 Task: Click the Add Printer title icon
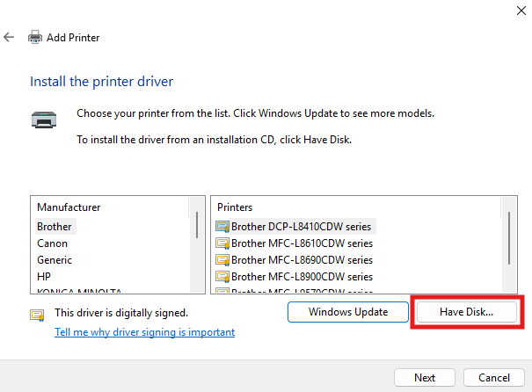click(35, 37)
